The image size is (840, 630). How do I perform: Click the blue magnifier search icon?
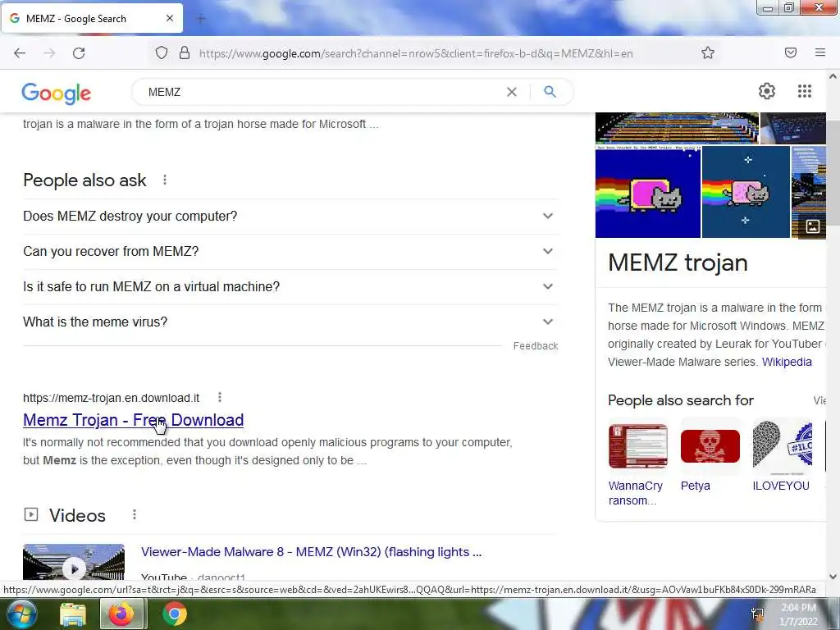click(x=550, y=92)
